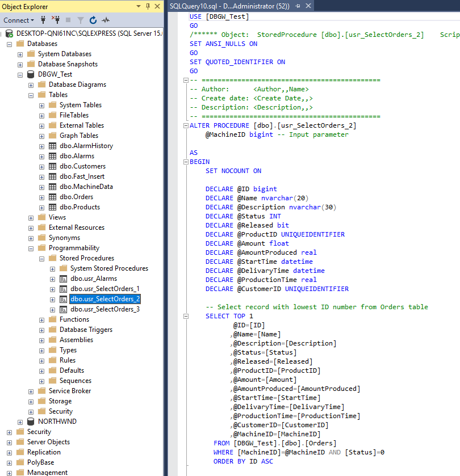Expand the Database Snapshots node
This screenshot has height=476, width=460.
tap(20, 65)
